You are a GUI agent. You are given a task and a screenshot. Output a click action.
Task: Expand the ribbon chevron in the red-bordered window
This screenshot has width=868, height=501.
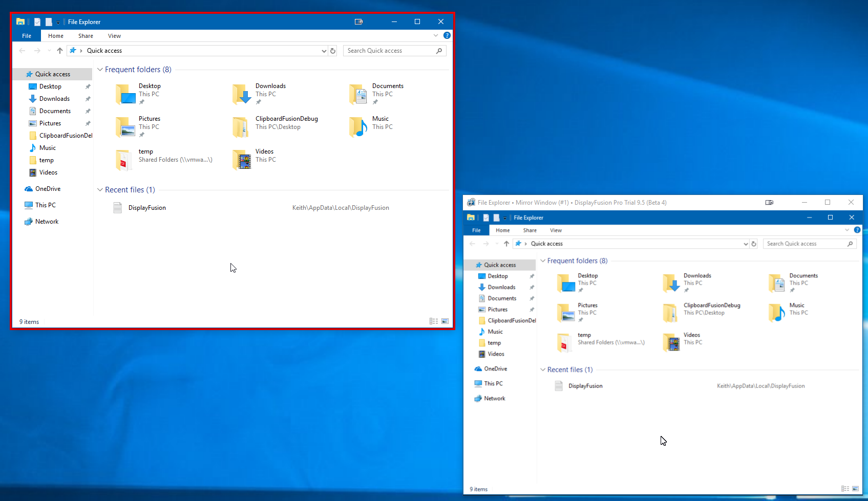coord(436,35)
